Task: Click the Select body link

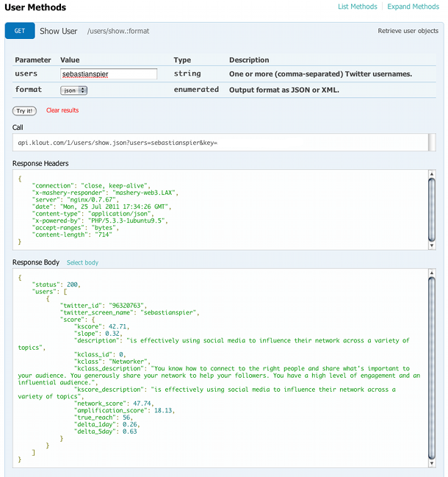Action: tap(82, 262)
